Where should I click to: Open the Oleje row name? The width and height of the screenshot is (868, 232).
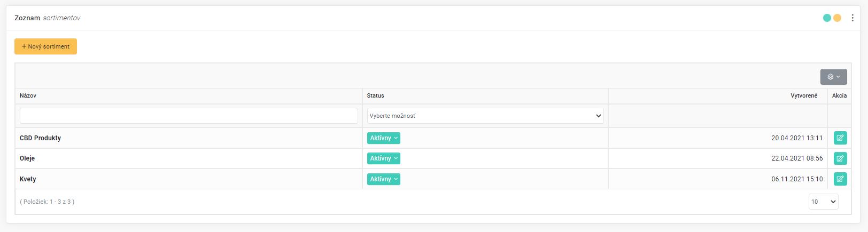pos(27,158)
